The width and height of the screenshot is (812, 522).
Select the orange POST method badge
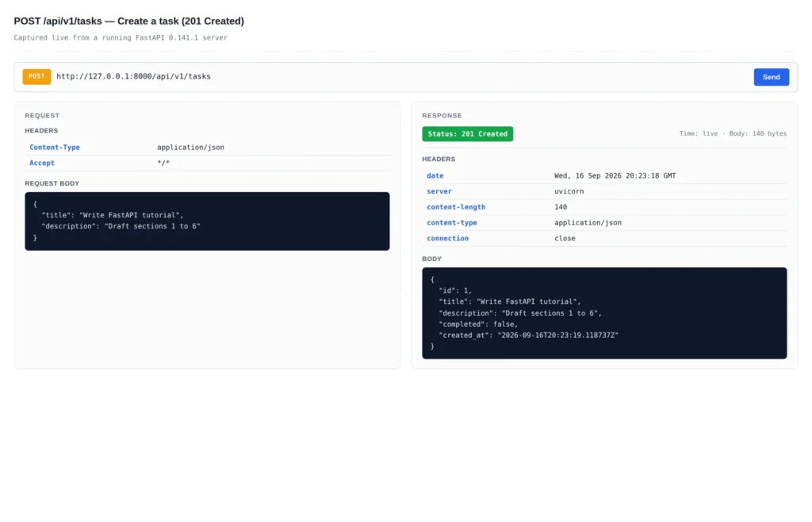36,77
